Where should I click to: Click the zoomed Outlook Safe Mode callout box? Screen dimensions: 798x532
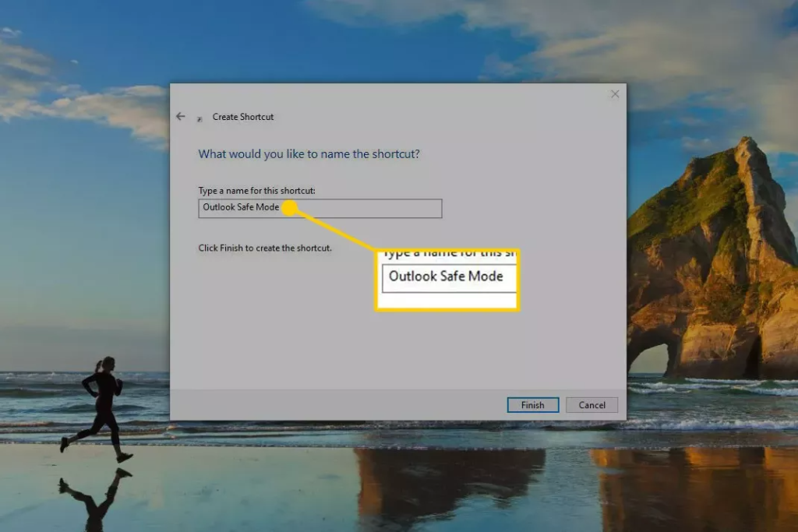point(448,278)
